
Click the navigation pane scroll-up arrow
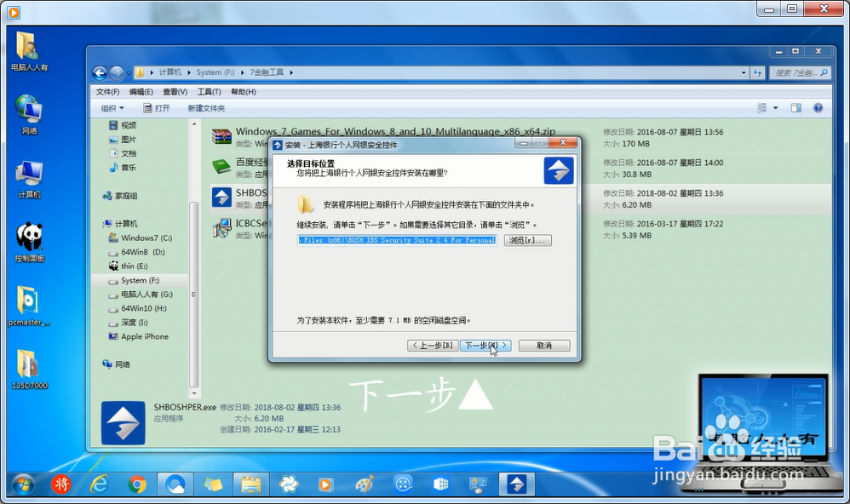click(194, 124)
